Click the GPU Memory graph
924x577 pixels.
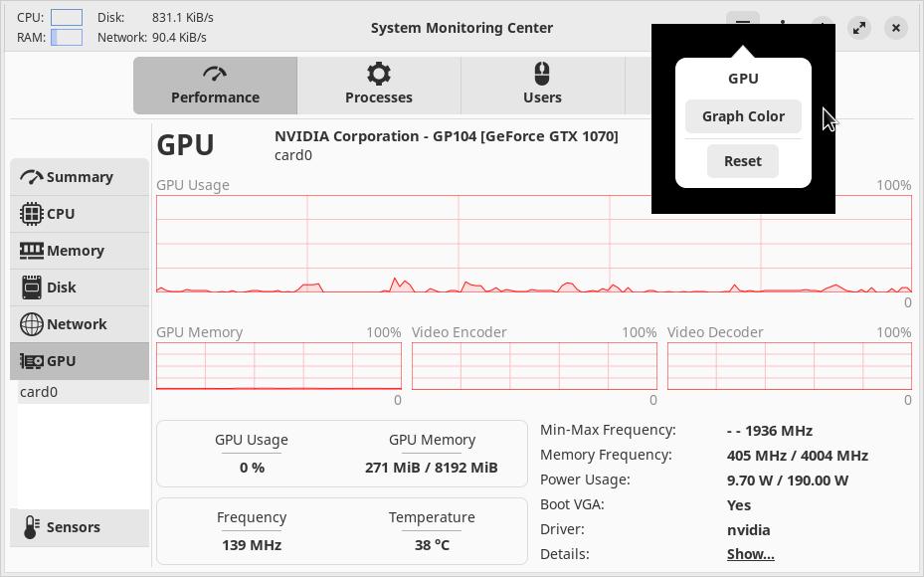pyautogui.click(x=278, y=366)
